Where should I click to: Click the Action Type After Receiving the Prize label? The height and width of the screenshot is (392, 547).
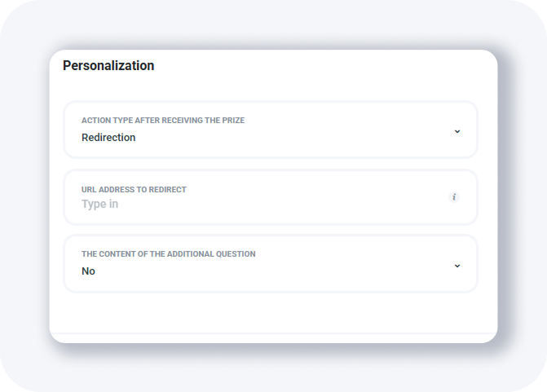pos(162,121)
